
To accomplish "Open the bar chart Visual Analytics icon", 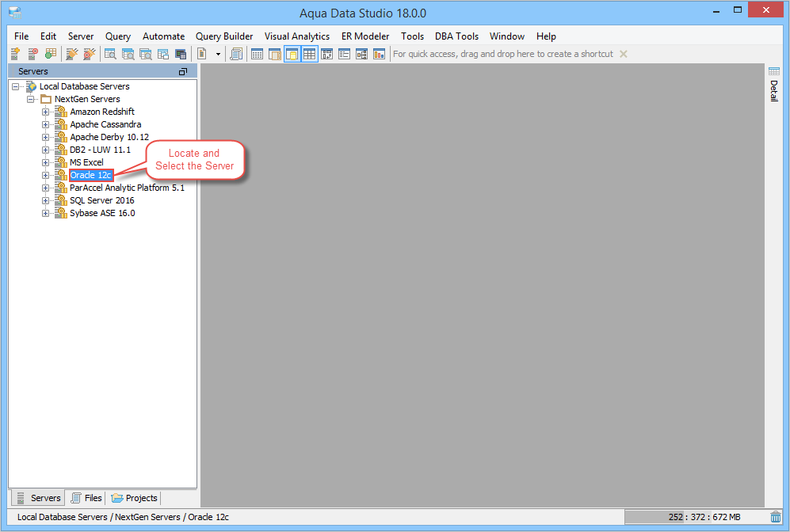I will 379,54.
